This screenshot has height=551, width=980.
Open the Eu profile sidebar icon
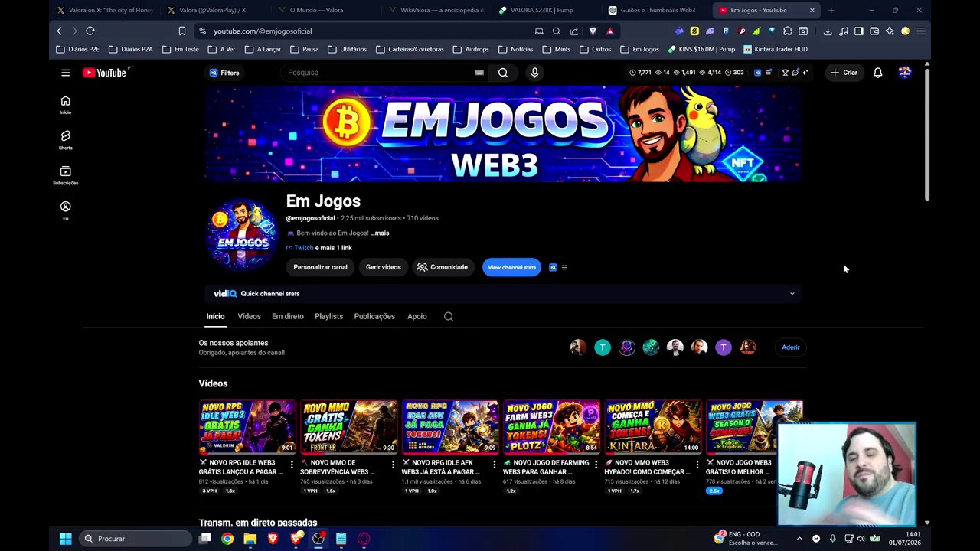[x=65, y=210]
